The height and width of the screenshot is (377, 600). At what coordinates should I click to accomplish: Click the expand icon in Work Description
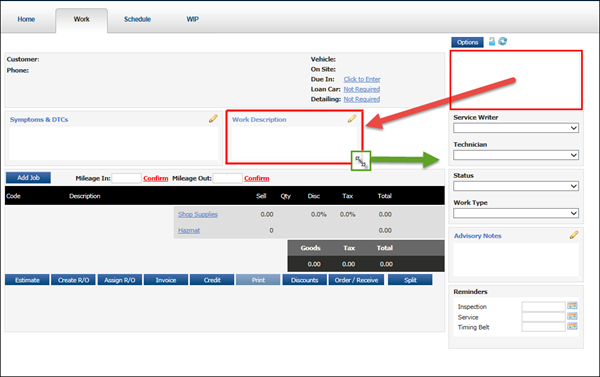[361, 161]
